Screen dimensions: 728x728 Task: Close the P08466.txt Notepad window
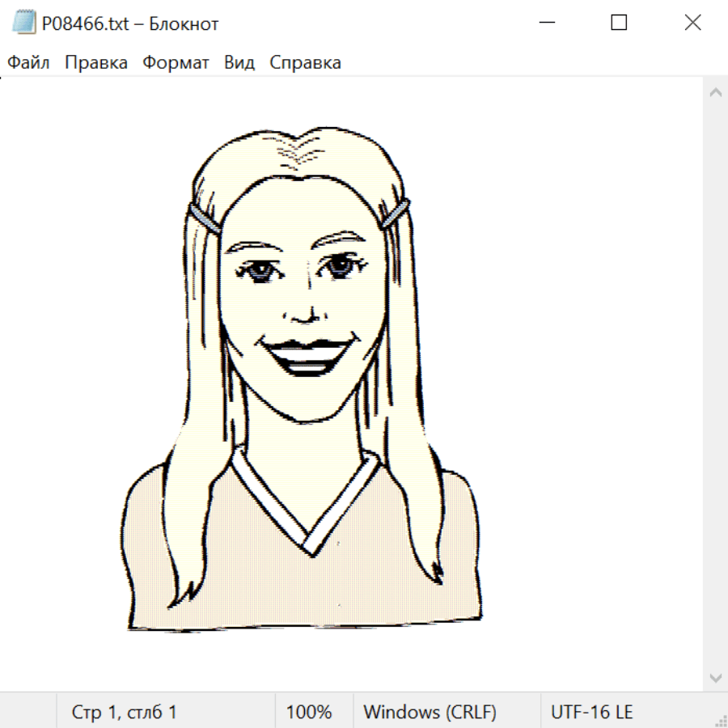point(692,23)
